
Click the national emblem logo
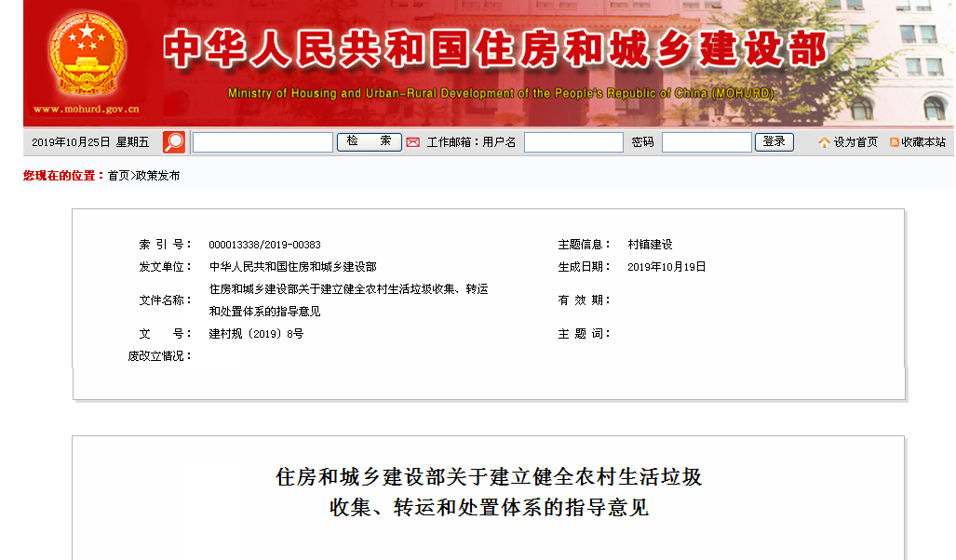[88, 54]
